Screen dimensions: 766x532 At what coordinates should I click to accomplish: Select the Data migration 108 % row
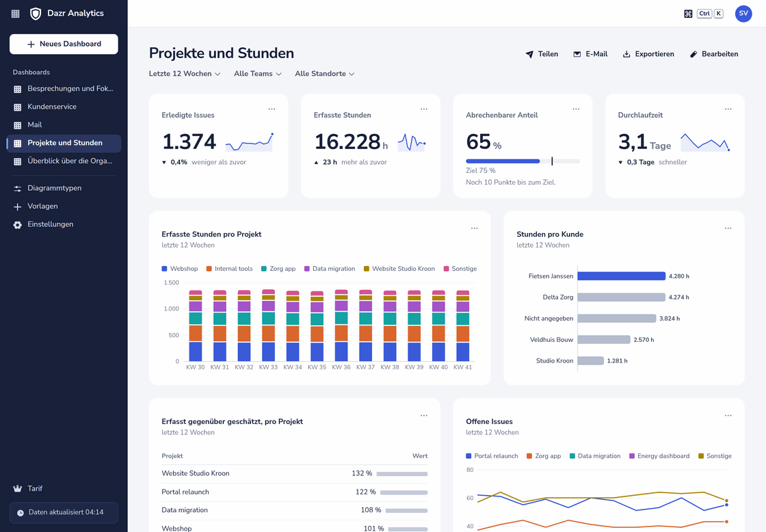click(x=295, y=510)
